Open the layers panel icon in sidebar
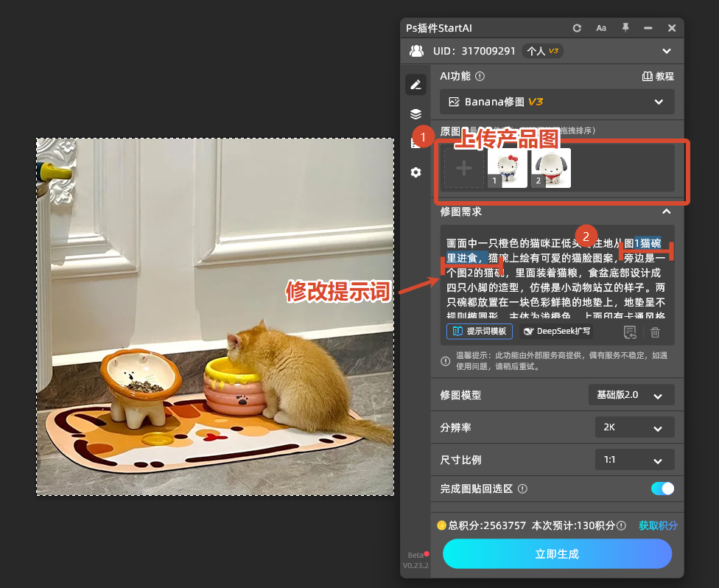719x588 pixels. [415, 113]
